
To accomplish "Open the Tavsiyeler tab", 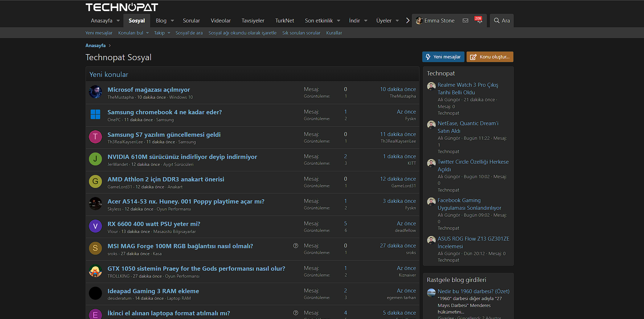I will click(253, 21).
